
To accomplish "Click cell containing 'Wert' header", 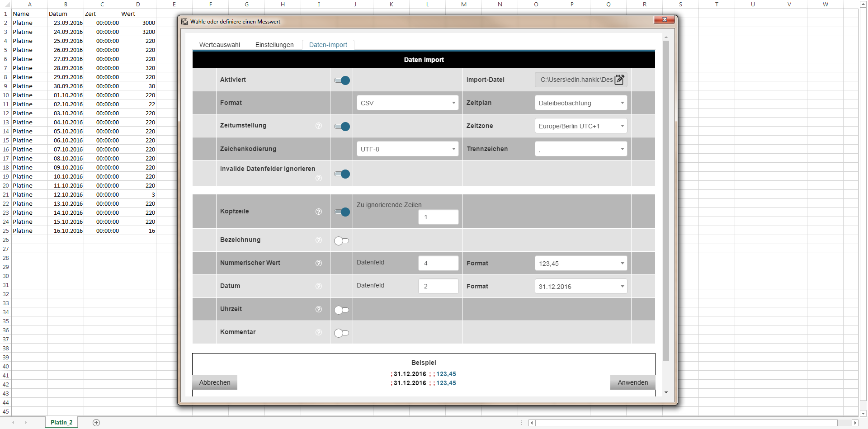I will click(x=138, y=14).
